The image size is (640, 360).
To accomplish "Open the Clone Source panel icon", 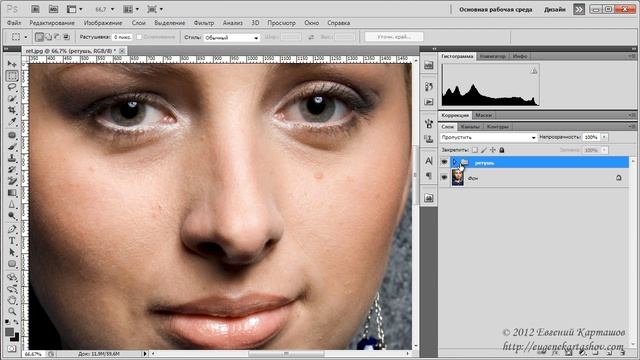I will click(429, 139).
